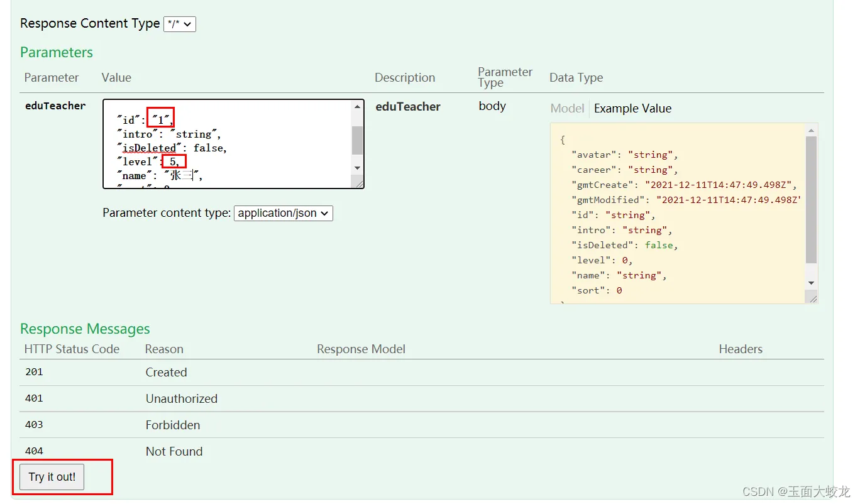Click the Parameters section heading
The width and height of the screenshot is (860, 504).
tap(57, 52)
